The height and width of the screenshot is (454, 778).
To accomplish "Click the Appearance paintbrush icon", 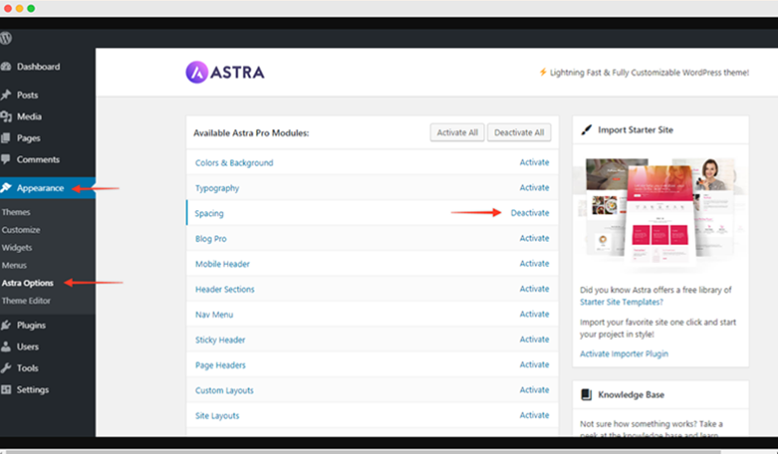I will click(6, 188).
